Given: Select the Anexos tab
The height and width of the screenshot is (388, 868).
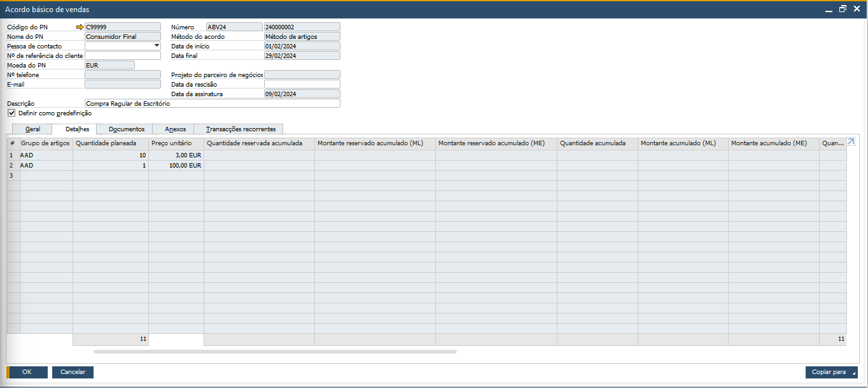Looking at the screenshot, I should point(175,129).
